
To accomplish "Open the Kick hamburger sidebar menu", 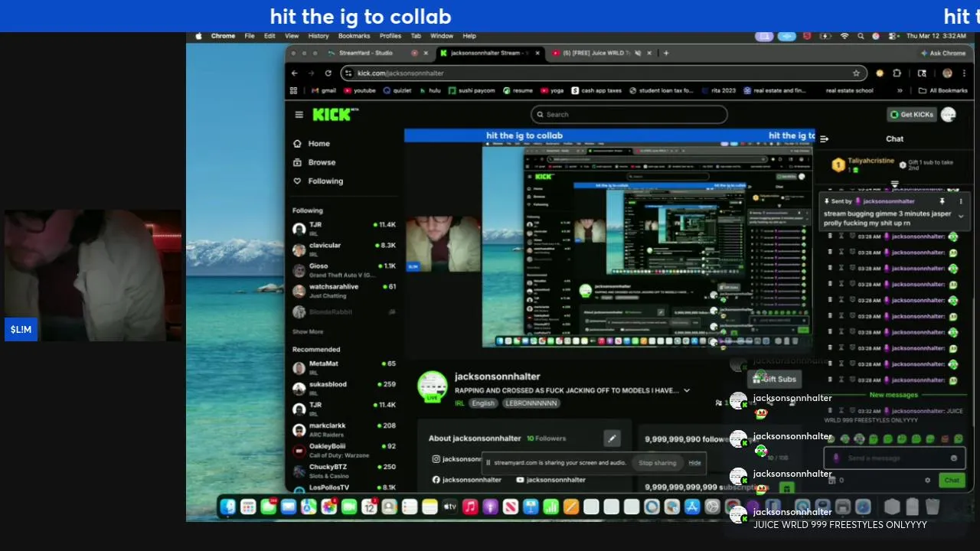I will click(299, 115).
